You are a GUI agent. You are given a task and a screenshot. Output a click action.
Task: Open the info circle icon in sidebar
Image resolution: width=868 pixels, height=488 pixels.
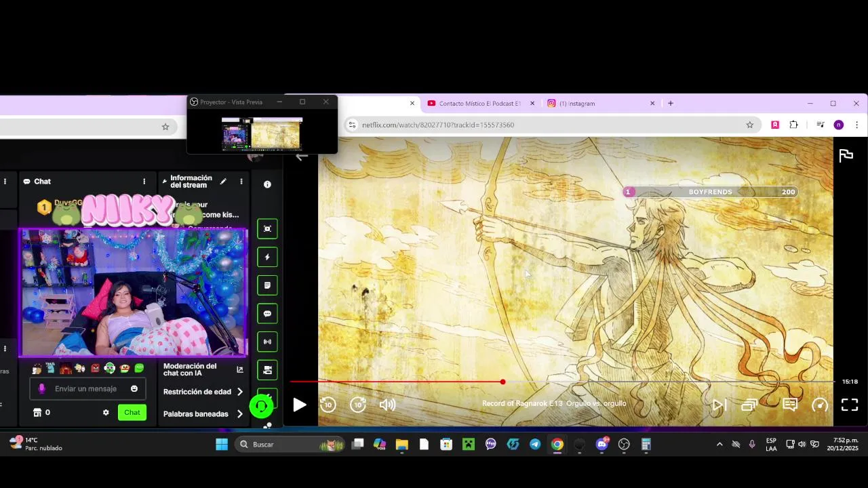(x=267, y=184)
